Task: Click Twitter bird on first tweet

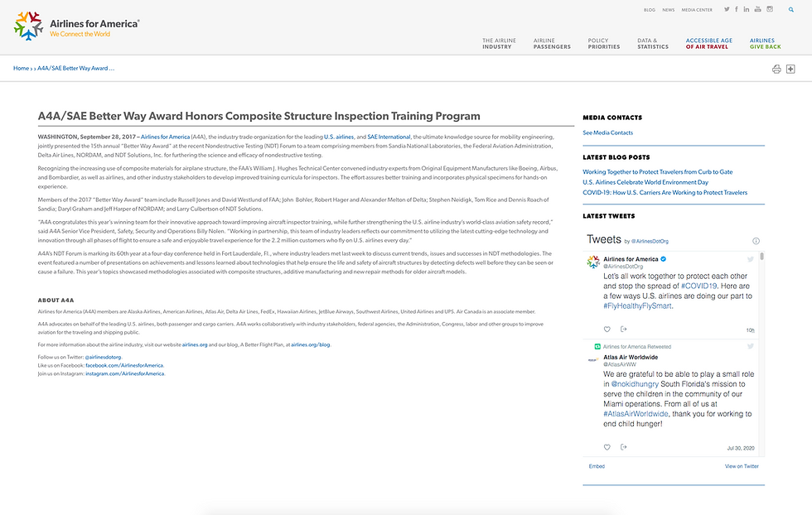Action: tap(750, 259)
